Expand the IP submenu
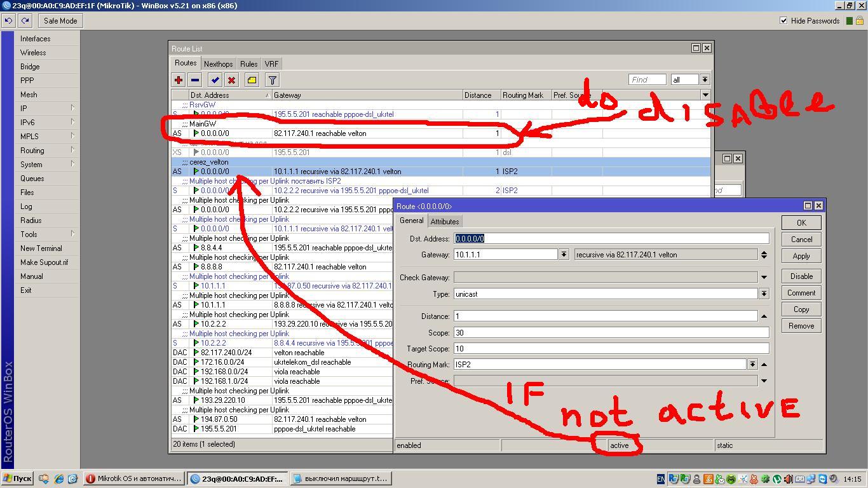This screenshot has height=488, width=868. click(x=48, y=109)
